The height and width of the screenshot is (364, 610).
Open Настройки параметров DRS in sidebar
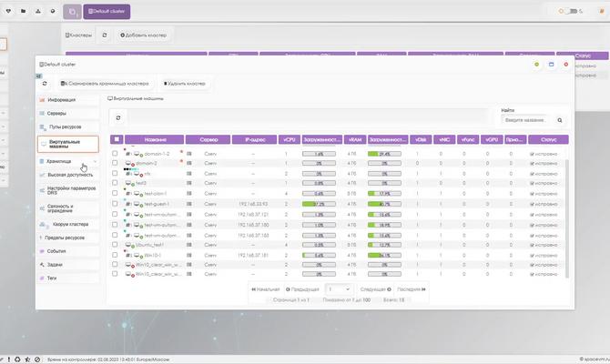tap(68, 190)
